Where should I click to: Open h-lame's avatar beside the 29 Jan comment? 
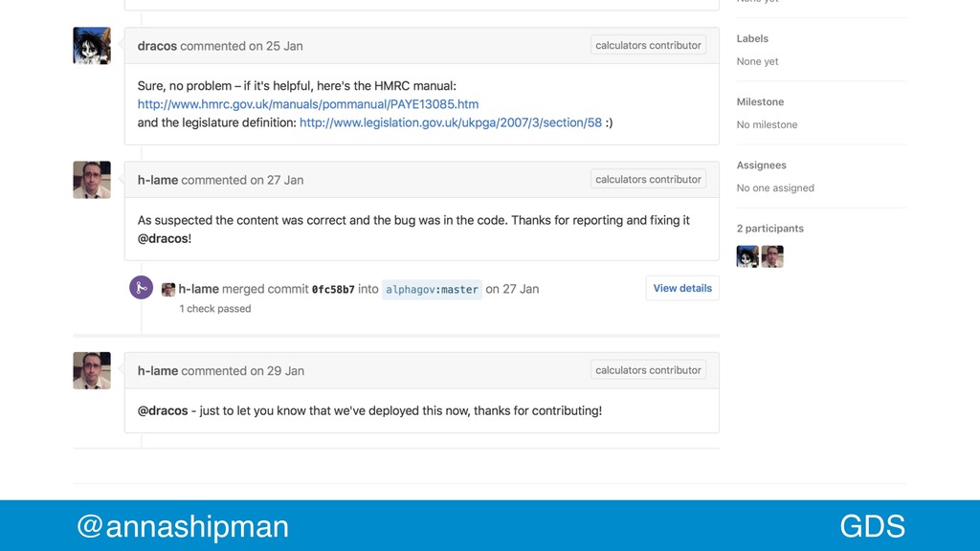pyautogui.click(x=92, y=370)
